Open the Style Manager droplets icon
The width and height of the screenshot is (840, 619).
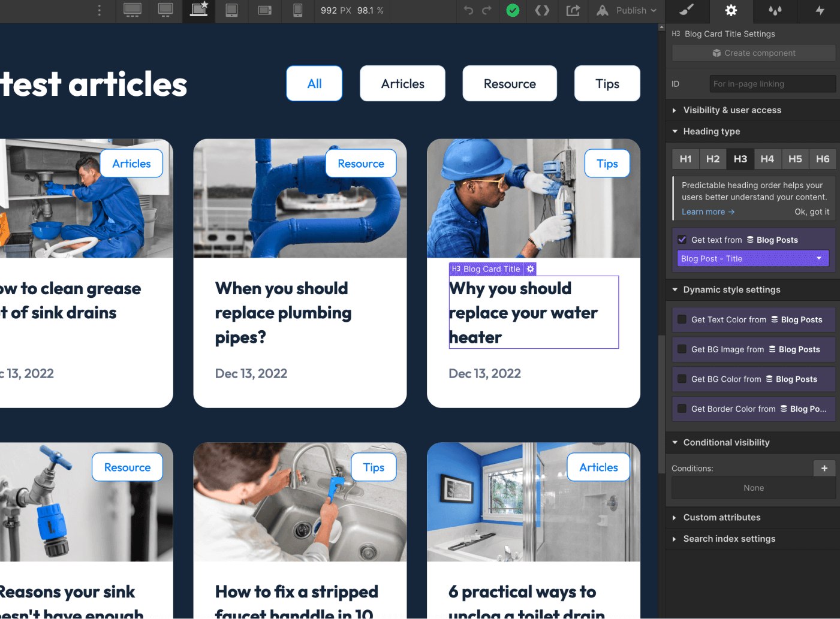[x=775, y=11]
